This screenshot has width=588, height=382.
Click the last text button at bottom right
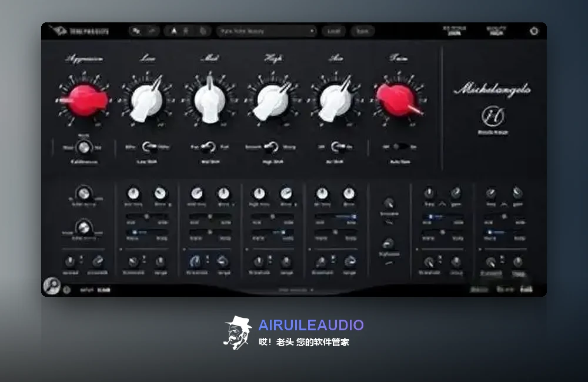pos(526,289)
